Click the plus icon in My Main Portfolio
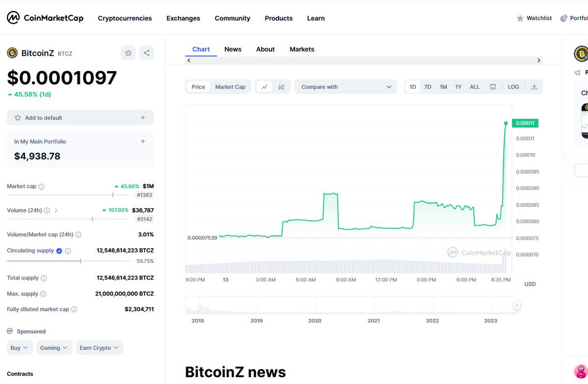 click(143, 141)
